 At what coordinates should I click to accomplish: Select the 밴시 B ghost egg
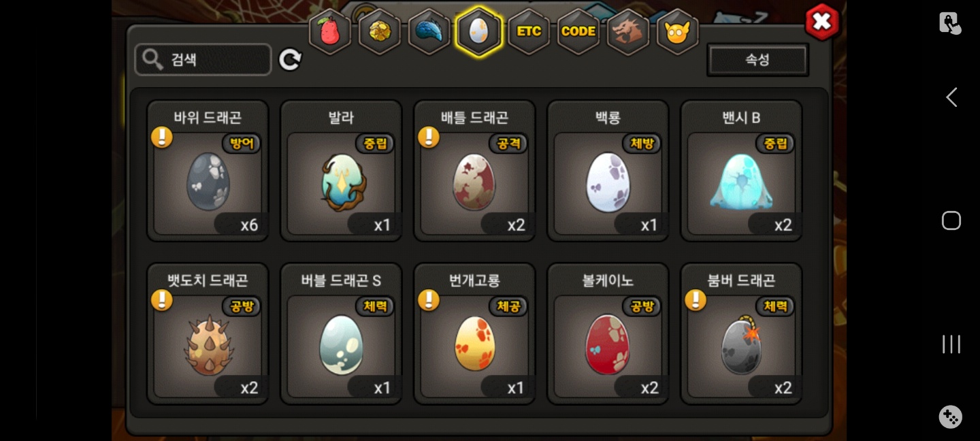(742, 171)
